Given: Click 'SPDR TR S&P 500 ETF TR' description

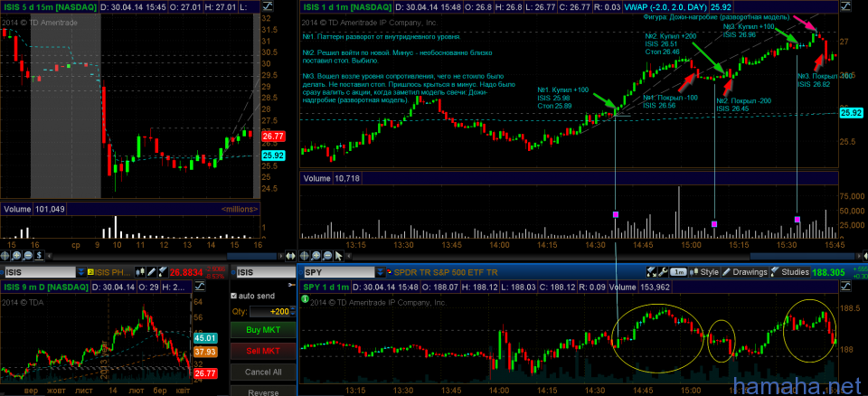Looking at the screenshot, I should 446,272.
